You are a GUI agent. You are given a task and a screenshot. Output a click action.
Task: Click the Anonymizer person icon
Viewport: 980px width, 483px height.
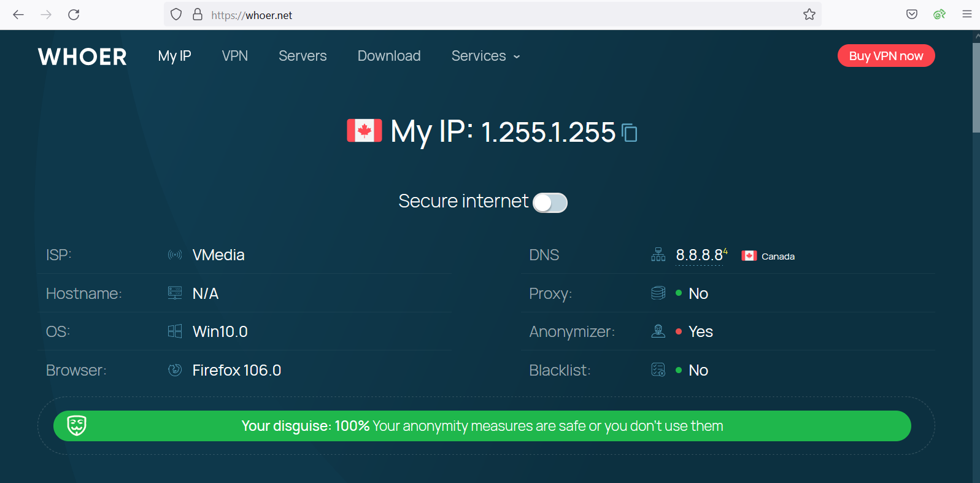[658, 331]
